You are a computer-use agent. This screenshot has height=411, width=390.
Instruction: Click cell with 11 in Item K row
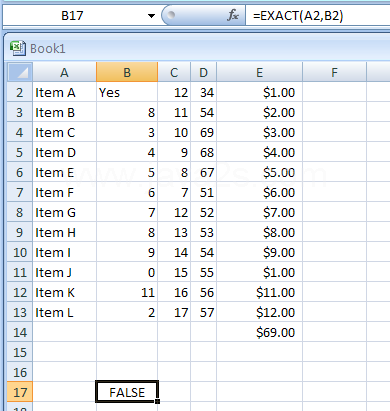pyautogui.click(x=127, y=292)
